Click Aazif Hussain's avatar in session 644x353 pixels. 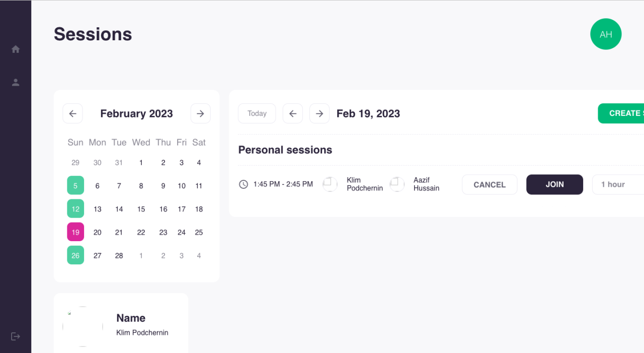click(397, 184)
